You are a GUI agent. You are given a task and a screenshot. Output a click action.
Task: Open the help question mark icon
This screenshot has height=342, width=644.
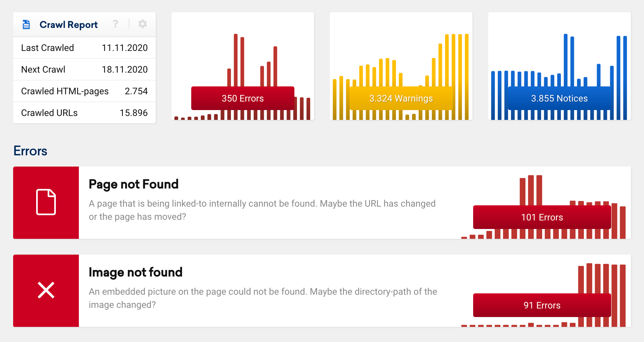tap(115, 24)
